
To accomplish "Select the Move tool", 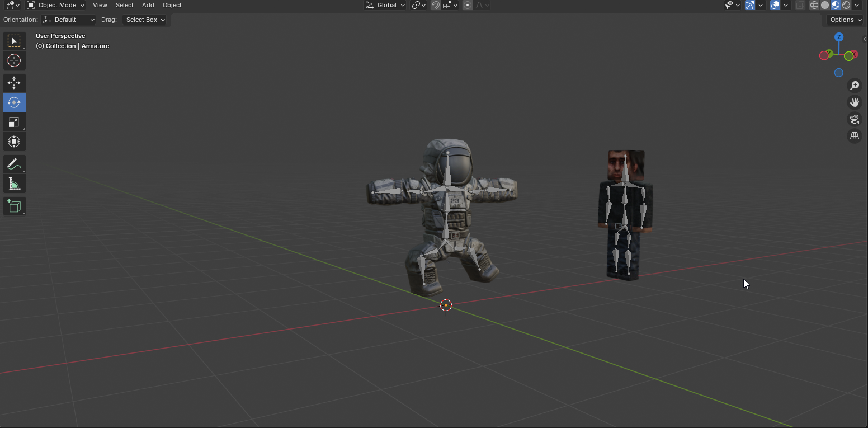I will coord(14,83).
